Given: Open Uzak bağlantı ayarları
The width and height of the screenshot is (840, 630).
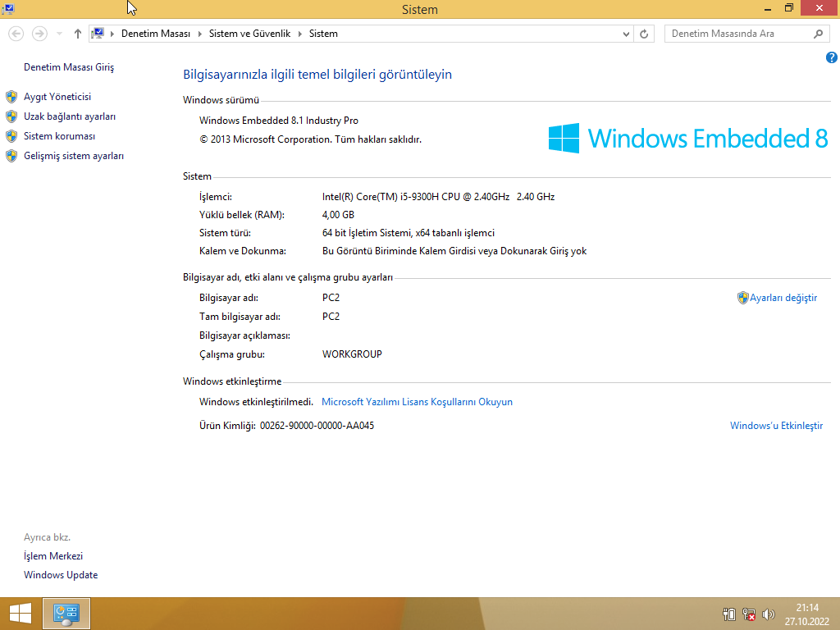Looking at the screenshot, I should coord(70,116).
